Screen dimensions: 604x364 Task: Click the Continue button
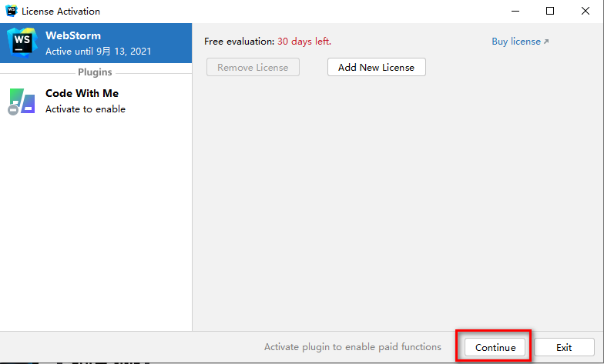tap(495, 347)
